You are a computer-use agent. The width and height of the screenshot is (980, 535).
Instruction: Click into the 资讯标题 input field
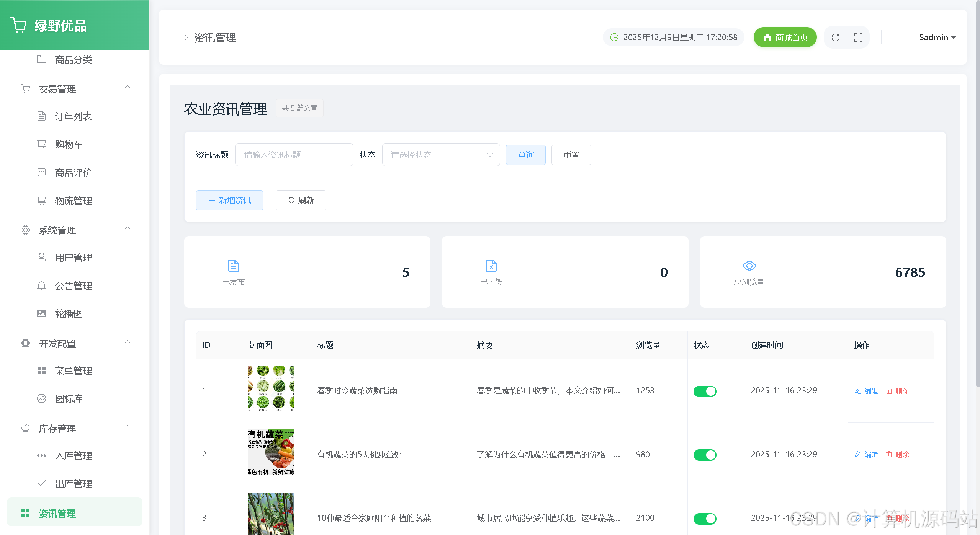294,155
